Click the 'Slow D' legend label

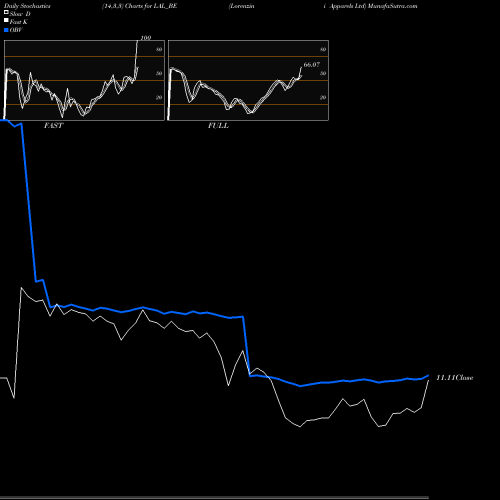(20, 14)
